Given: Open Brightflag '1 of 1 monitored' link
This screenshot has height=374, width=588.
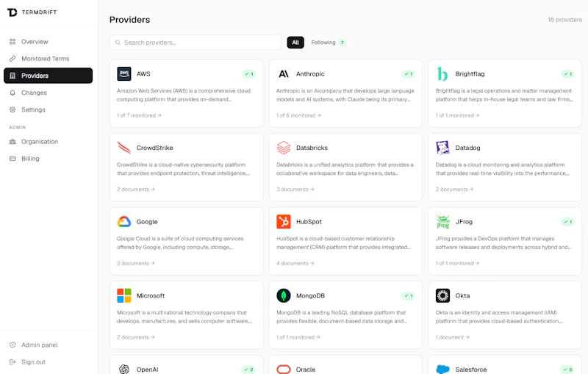Looking at the screenshot, I should (x=457, y=115).
